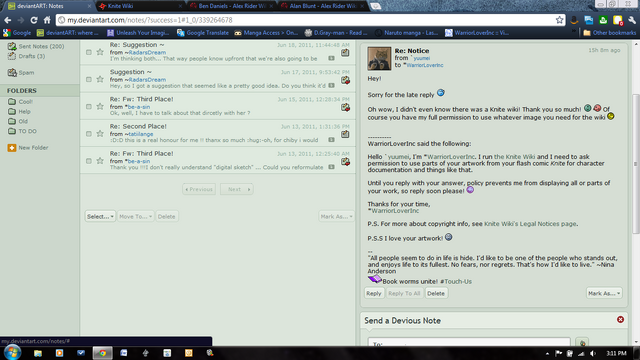Open WarriorLoverInc recipient link in note header
Screen dimensions: 640x360
click(x=424, y=65)
